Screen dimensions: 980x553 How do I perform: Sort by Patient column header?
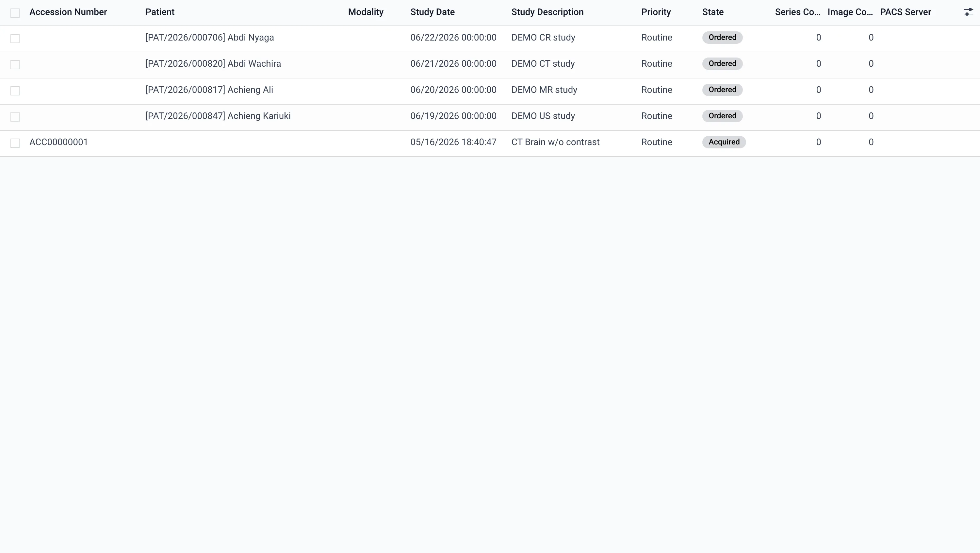160,12
